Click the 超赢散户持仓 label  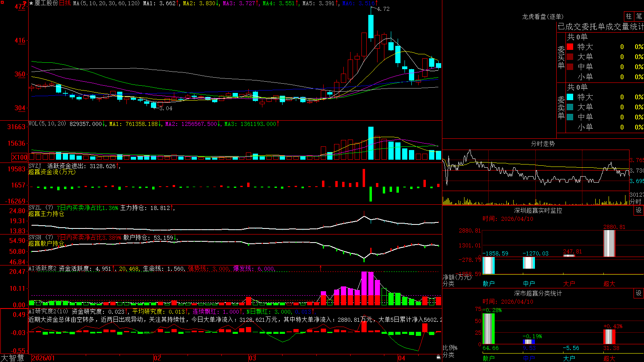click(46, 243)
